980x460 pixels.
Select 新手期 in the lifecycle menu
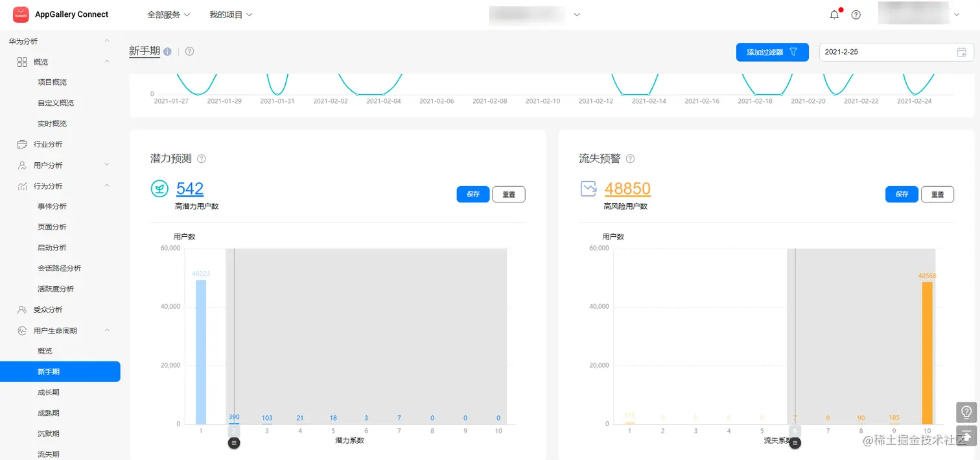[60, 372]
